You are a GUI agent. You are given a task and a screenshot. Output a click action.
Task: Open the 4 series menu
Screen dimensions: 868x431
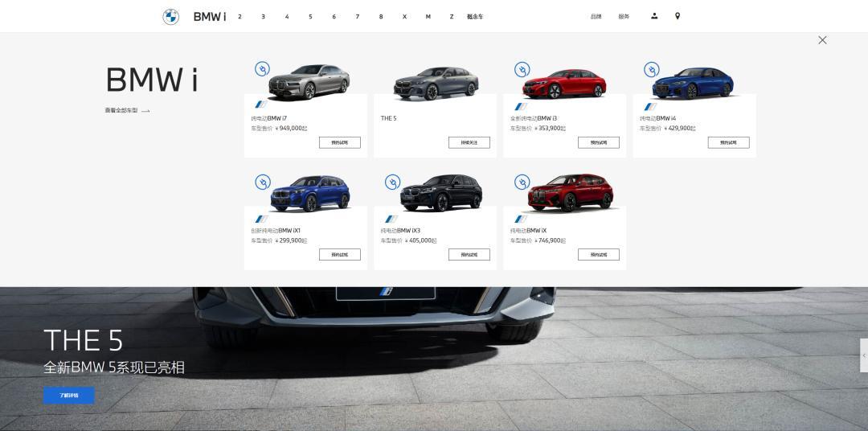287,17
